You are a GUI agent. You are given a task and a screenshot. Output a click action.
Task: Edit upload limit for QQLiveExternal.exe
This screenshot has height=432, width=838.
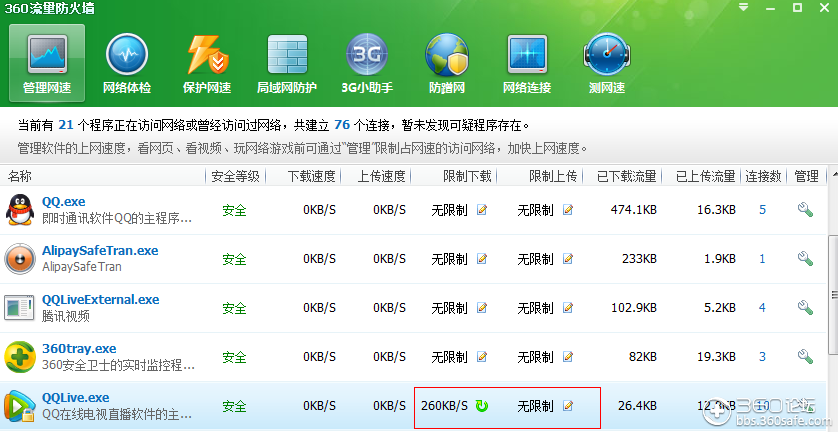pos(568,307)
